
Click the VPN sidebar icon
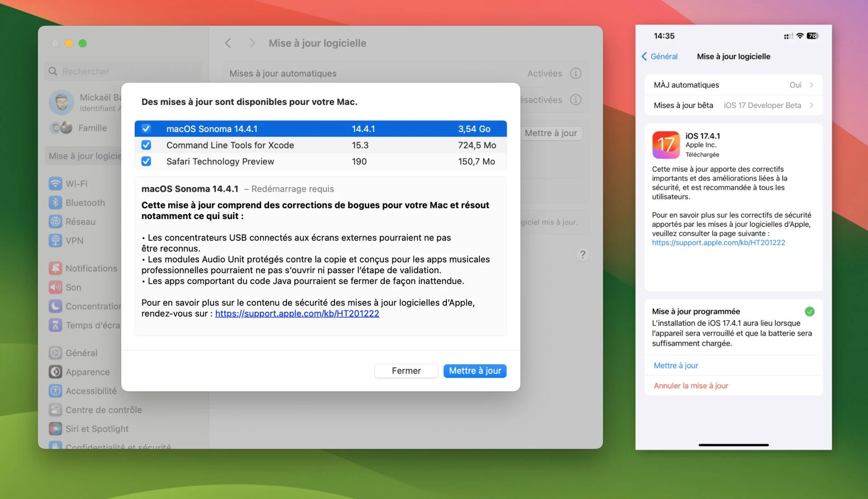point(55,240)
